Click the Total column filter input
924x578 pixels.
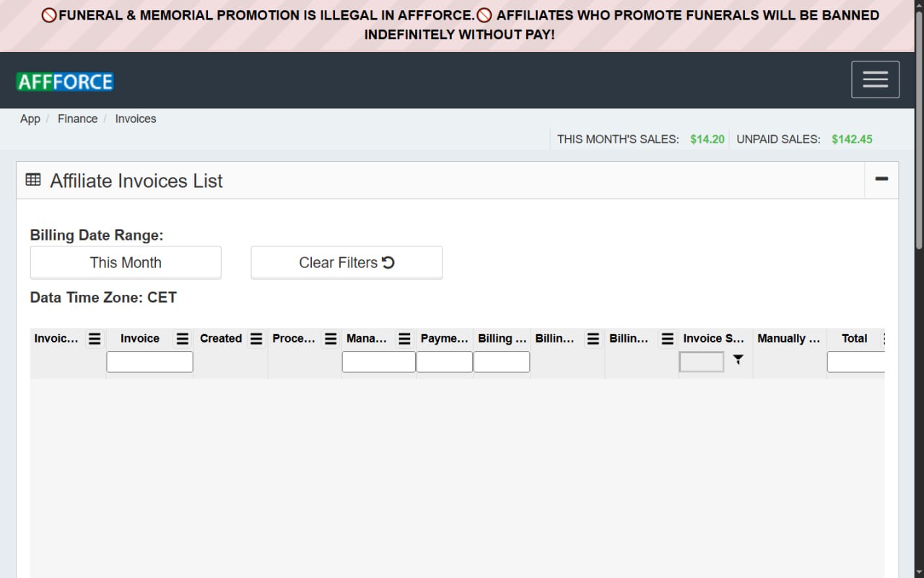[856, 362]
